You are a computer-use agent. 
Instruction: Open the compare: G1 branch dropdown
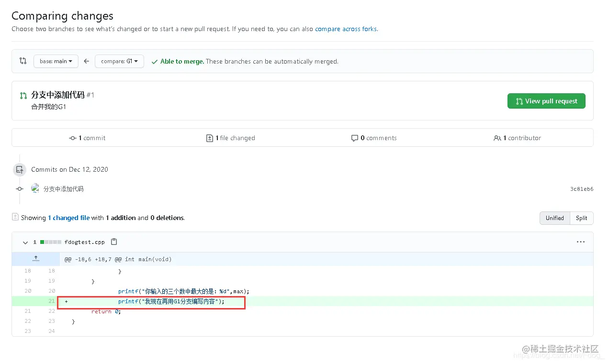click(x=119, y=61)
